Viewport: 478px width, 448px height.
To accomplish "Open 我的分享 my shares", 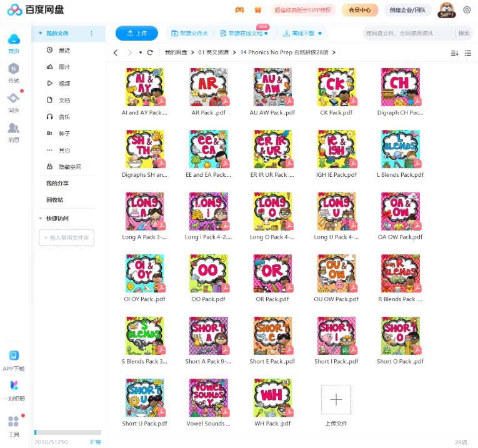I will [57, 183].
